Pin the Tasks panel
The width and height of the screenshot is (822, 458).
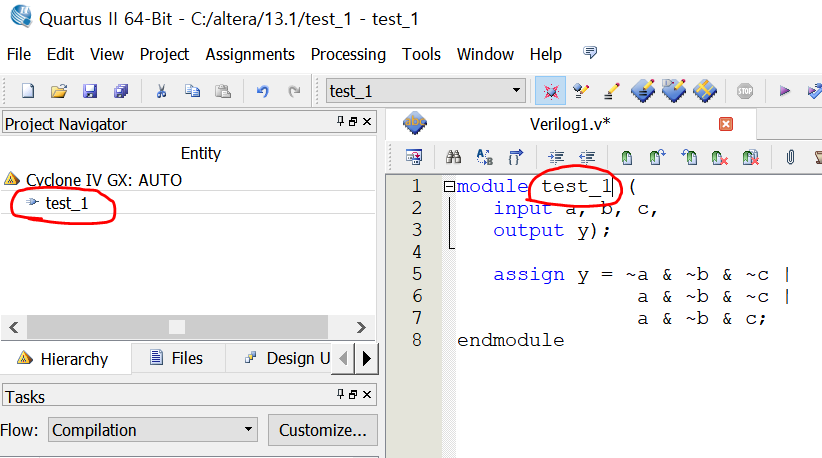coord(340,394)
